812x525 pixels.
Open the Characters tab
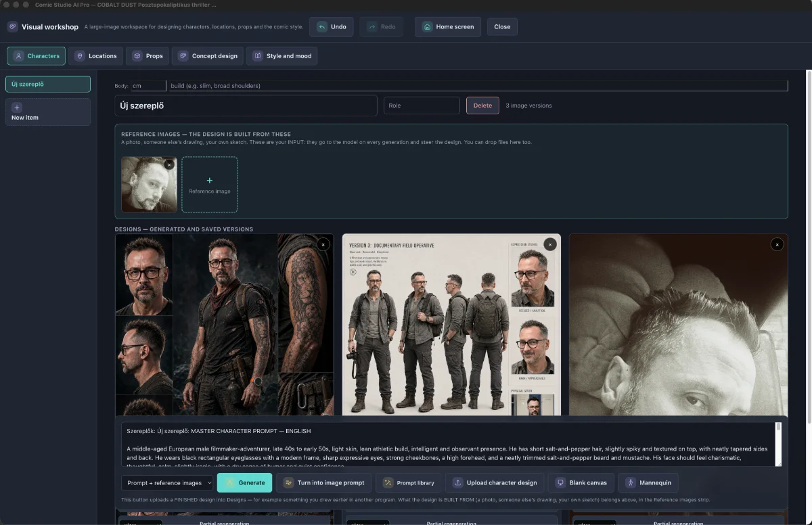[37, 56]
